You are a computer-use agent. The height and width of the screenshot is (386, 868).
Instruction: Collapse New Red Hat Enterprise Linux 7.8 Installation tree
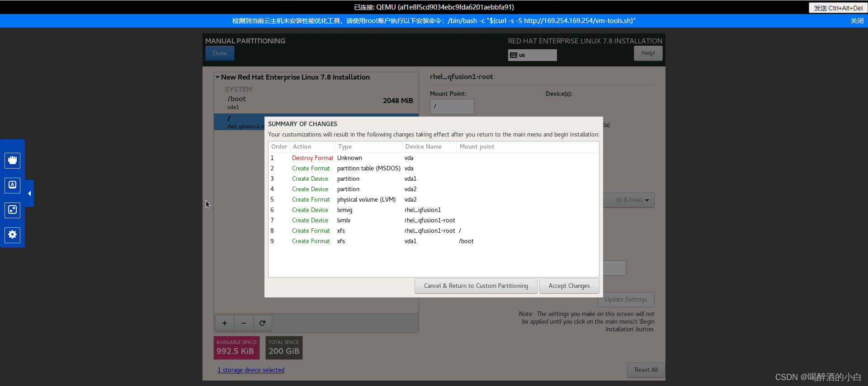pyautogui.click(x=217, y=77)
